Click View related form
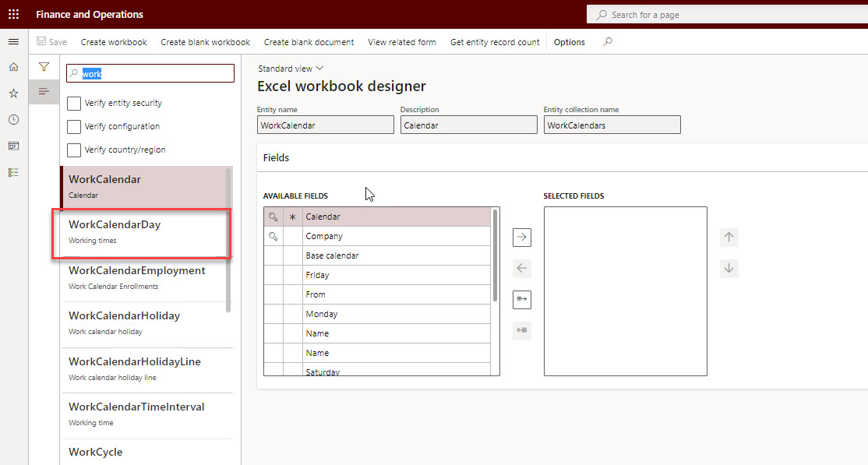The width and height of the screenshot is (868, 465). 402,42
